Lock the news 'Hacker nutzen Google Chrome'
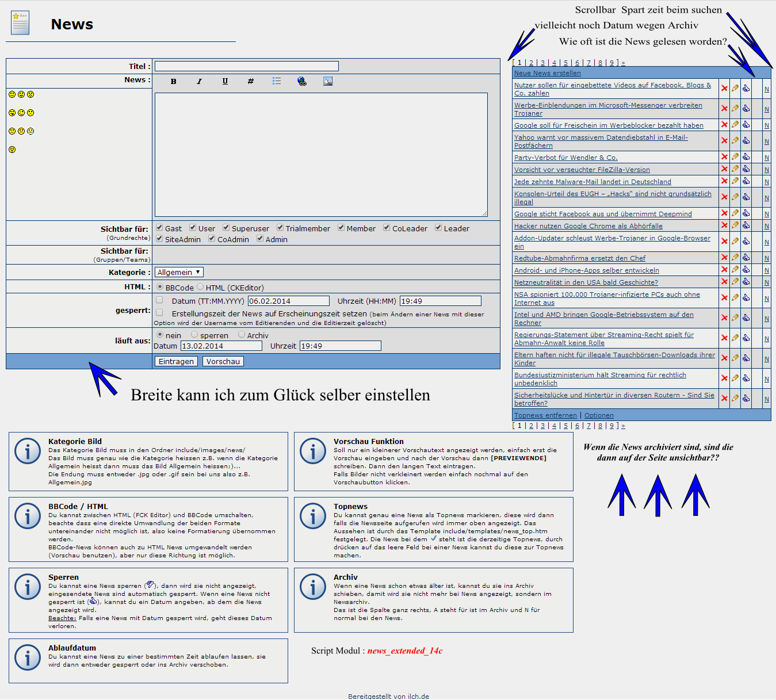 746,225
